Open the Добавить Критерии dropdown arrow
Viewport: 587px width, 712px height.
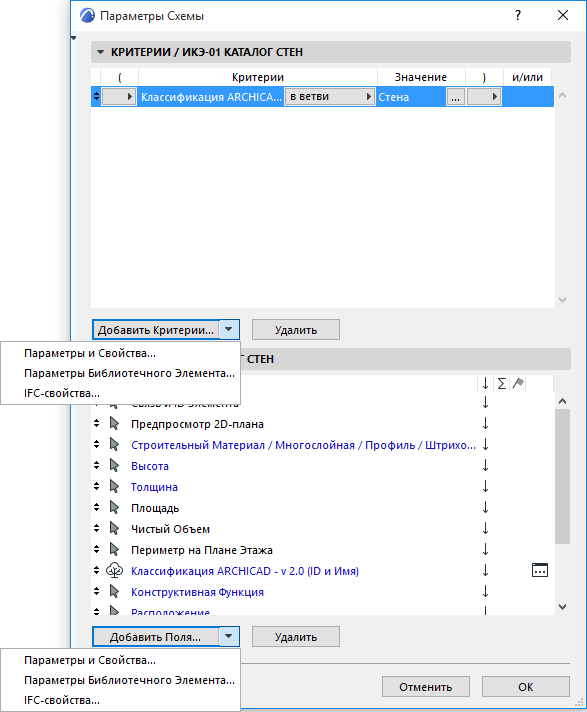(x=229, y=330)
